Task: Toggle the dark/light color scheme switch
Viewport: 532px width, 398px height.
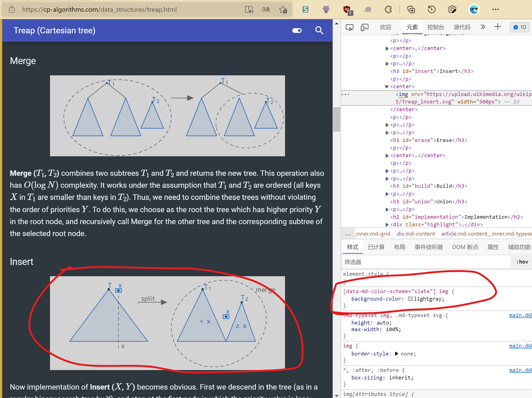Action: tap(297, 31)
